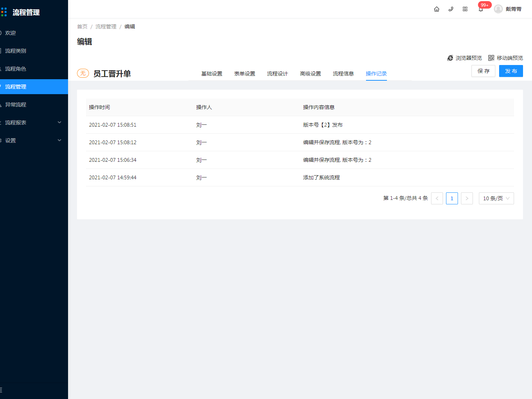Click the 发布 button
Screen dimensions: 532x399
click(x=511, y=71)
